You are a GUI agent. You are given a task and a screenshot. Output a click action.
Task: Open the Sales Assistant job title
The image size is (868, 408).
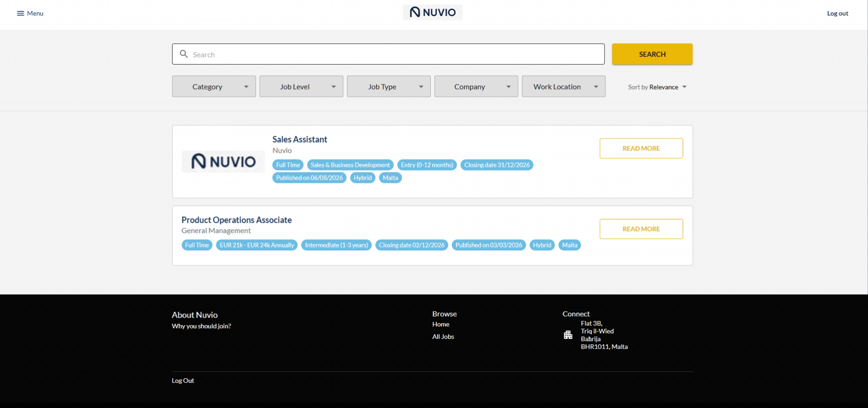click(x=300, y=139)
